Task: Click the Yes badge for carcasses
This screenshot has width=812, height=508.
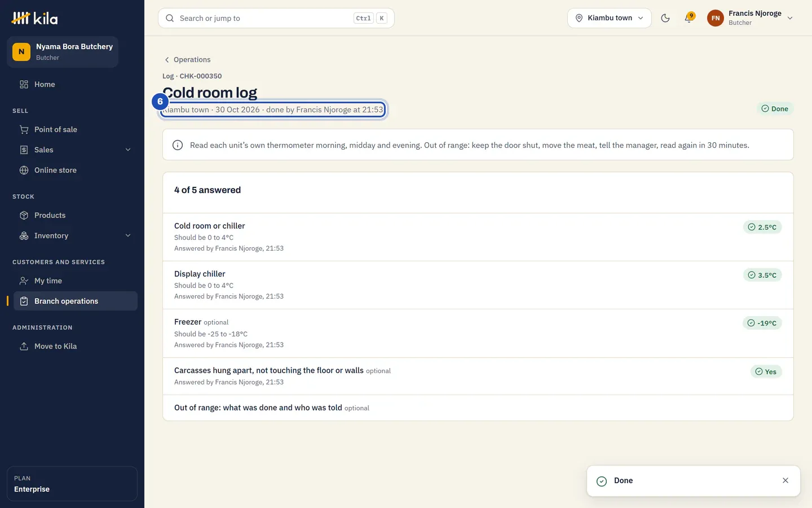Action: [x=766, y=371]
